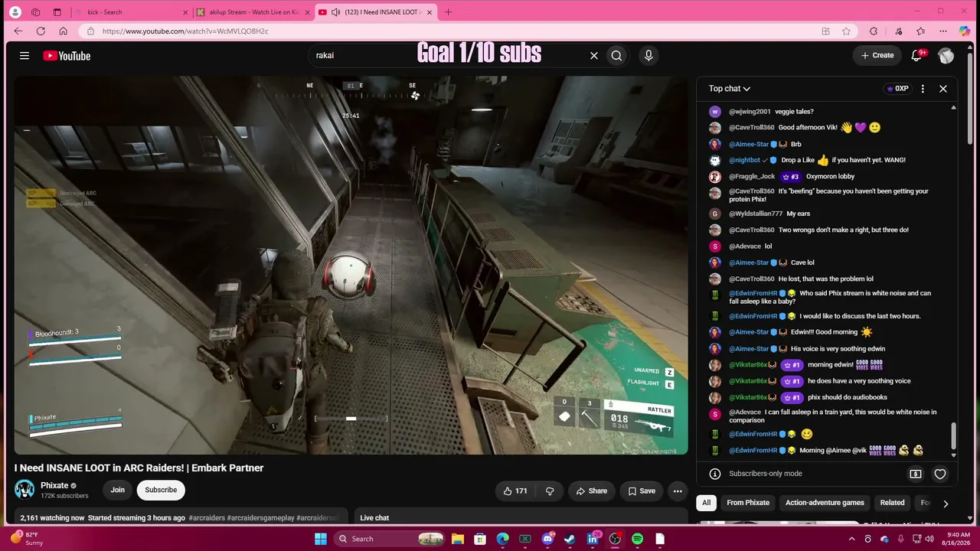Open the weather widget showing 82°F Sunny
The image size is (980, 551).
(27, 539)
